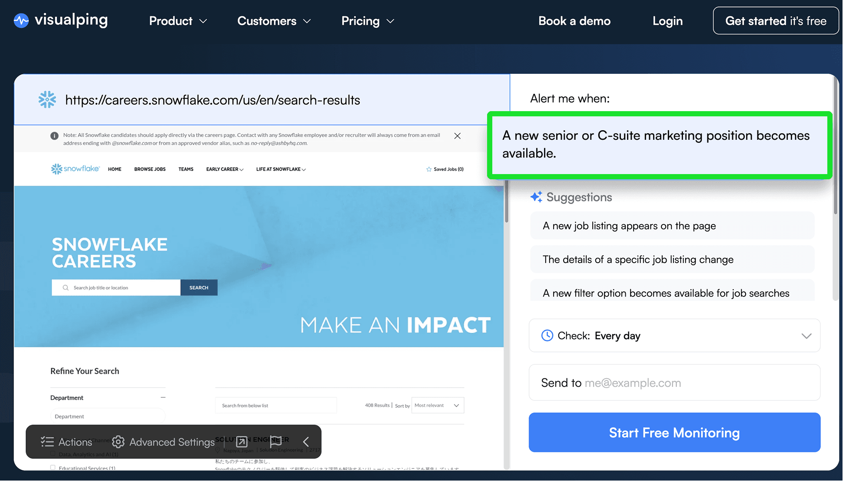Open the Check frequency dropdown
The width and height of the screenshot is (846, 504).
[674, 336]
